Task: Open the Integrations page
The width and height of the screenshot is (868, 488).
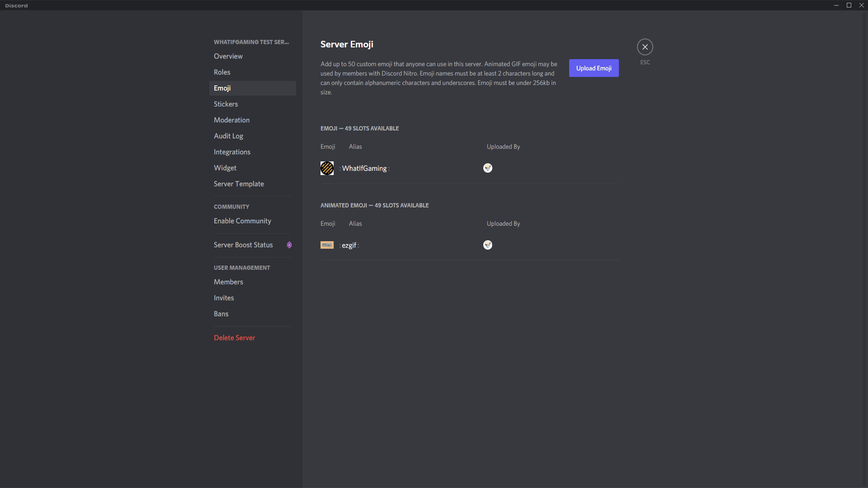Action: click(252, 152)
